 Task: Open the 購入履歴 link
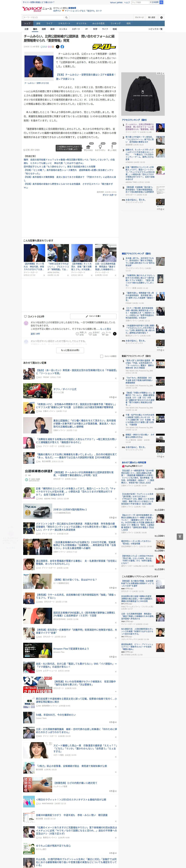(x=152, y=18)
